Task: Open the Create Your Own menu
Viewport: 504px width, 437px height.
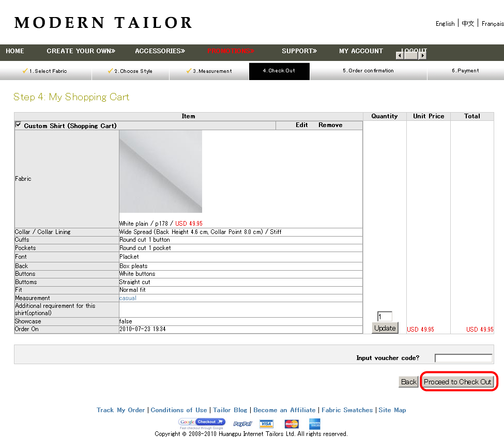Action: pyautogui.click(x=81, y=51)
